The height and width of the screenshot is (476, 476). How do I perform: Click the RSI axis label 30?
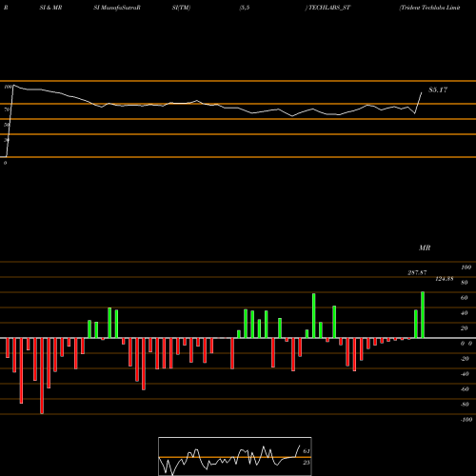click(x=7, y=140)
